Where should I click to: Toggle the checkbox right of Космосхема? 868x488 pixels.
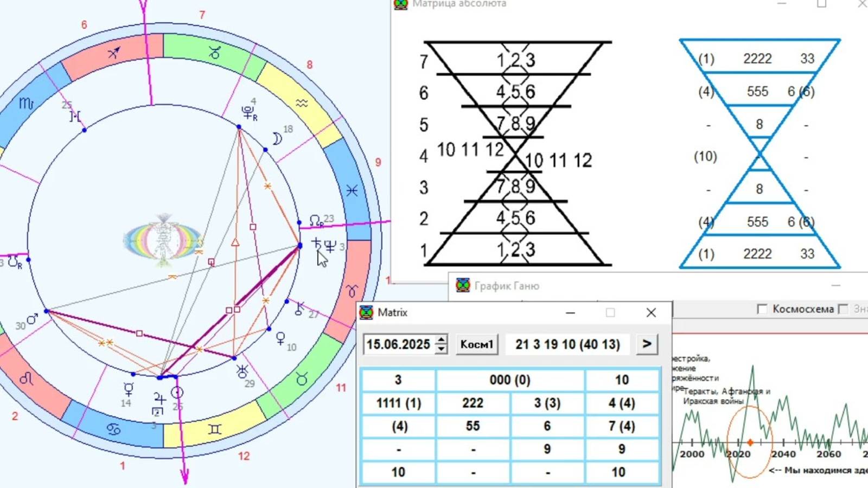(x=843, y=309)
